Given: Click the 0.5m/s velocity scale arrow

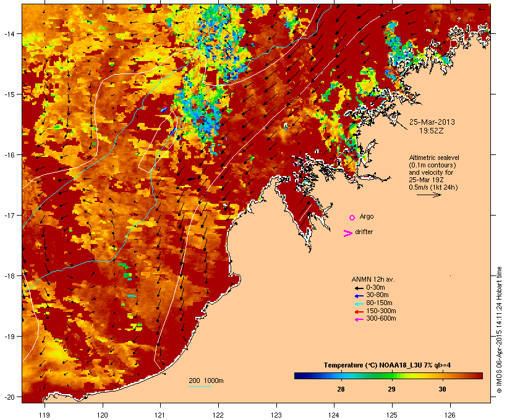Looking at the screenshot, I should click(x=428, y=195).
